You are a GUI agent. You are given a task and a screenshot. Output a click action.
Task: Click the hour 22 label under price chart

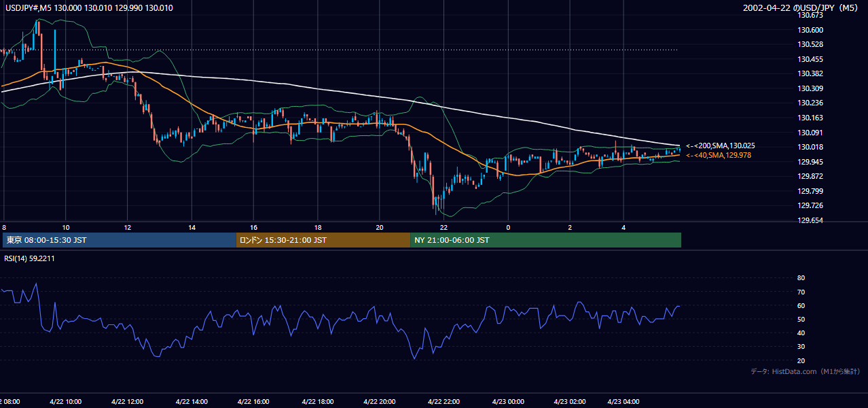pyautogui.click(x=444, y=227)
